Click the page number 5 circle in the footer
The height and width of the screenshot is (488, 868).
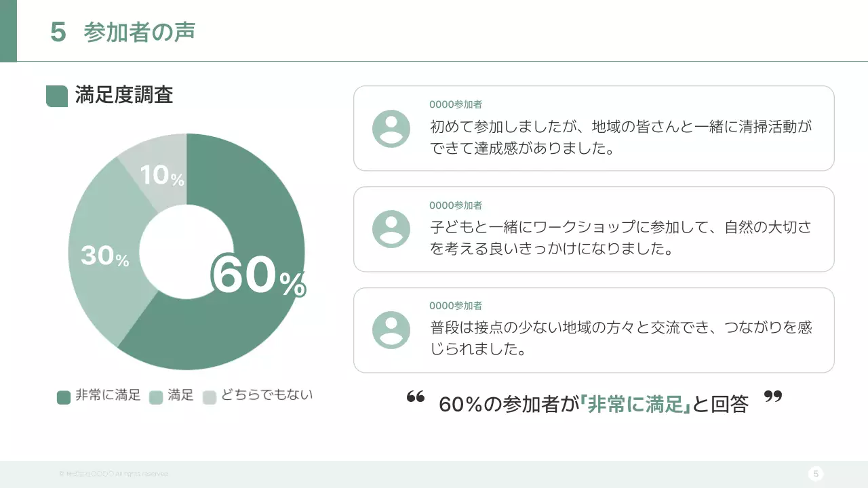pyautogui.click(x=816, y=474)
